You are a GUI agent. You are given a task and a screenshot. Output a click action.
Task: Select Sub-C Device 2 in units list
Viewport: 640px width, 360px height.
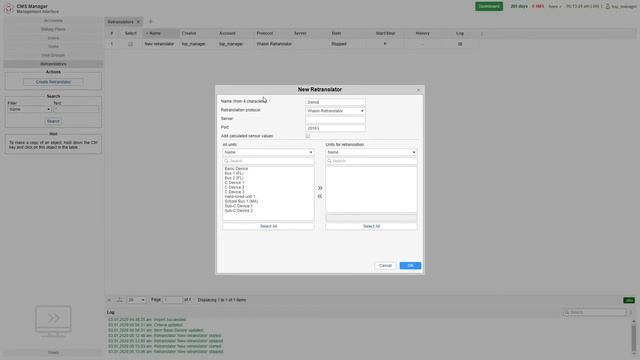[x=238, y=211]
